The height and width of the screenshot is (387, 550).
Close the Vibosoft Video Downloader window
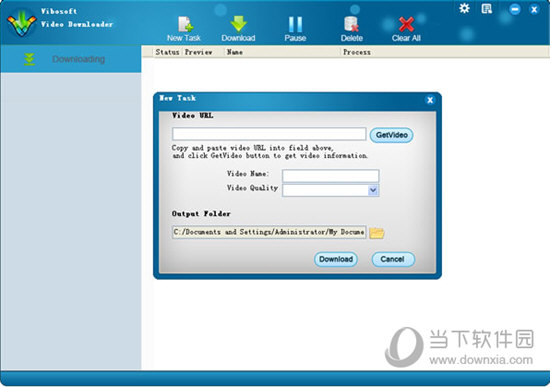534,9
